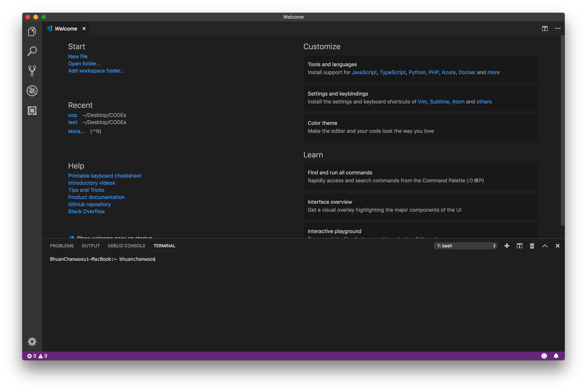Image resolution: width=587 pixels, height=392 pixels.
Task: Click the feedback smiley icon
Action: click(544, 356)
